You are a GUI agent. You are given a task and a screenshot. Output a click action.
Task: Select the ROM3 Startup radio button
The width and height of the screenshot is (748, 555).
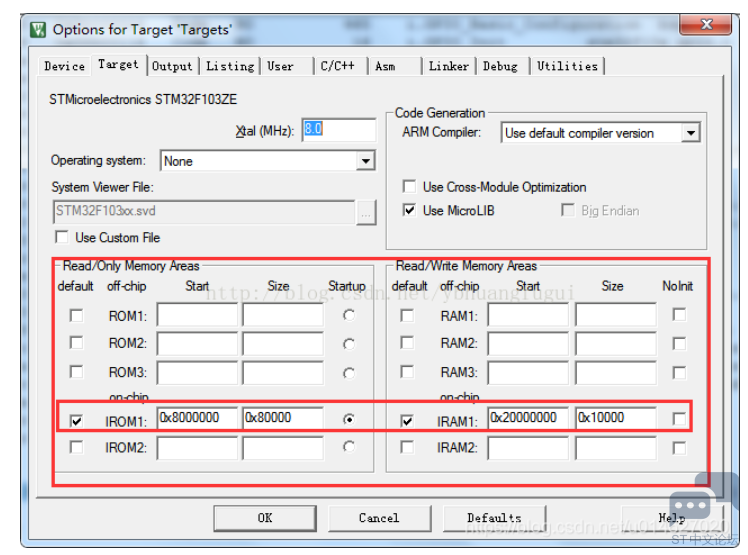pos(349,373)
